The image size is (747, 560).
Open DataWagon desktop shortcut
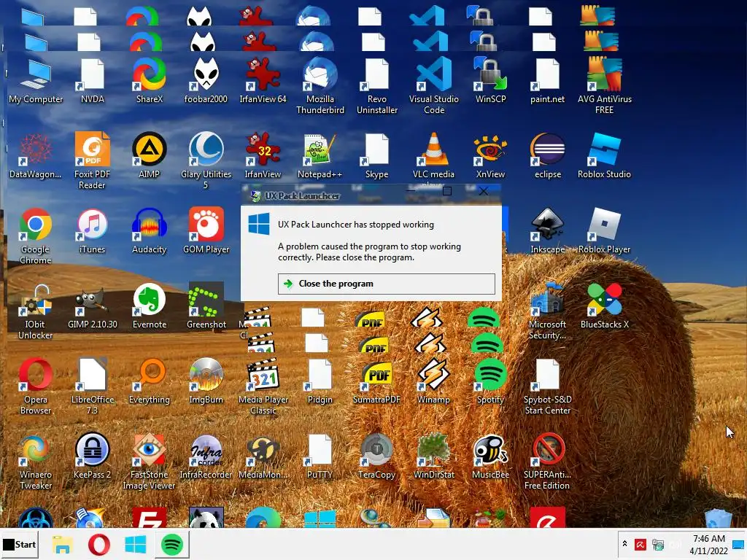point(36,157)
